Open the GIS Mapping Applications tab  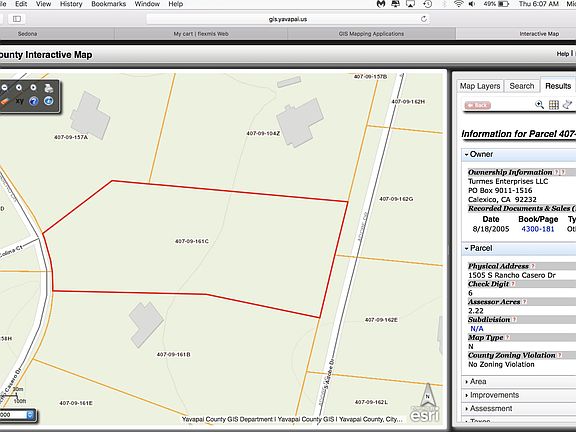(371, 33)
